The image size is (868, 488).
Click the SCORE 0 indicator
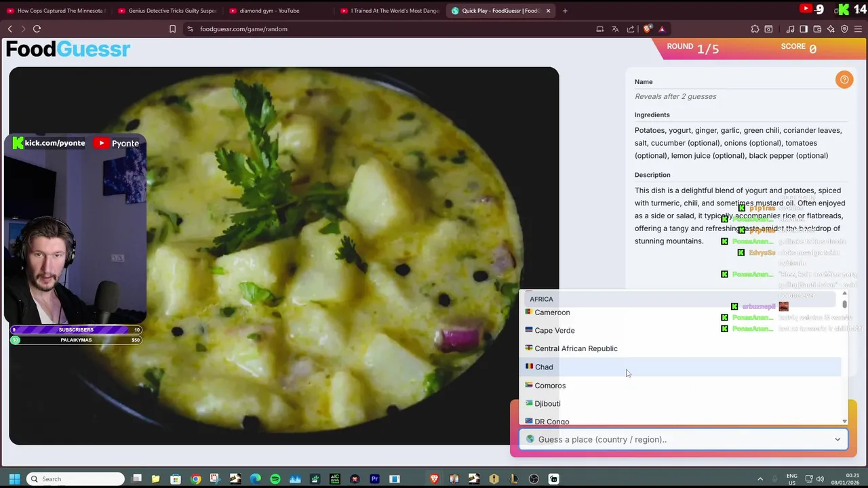pyautogui.click(x=799, y=48)
